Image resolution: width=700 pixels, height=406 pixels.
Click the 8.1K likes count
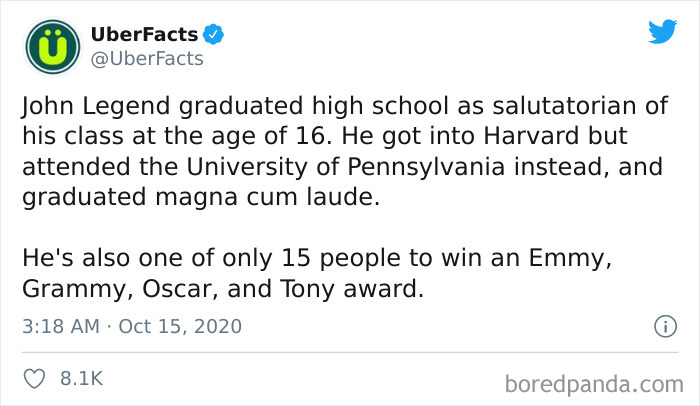point(82,379)
